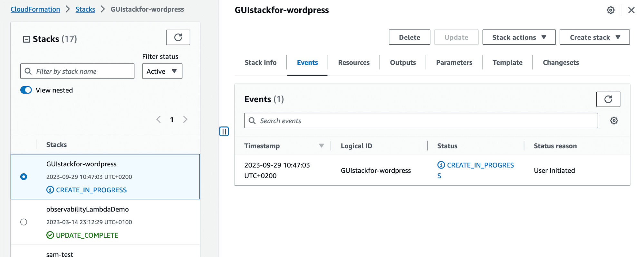Viewport: 644px width, 257px height.
Task: Click the Status reason column header
Action: (555, 146)
